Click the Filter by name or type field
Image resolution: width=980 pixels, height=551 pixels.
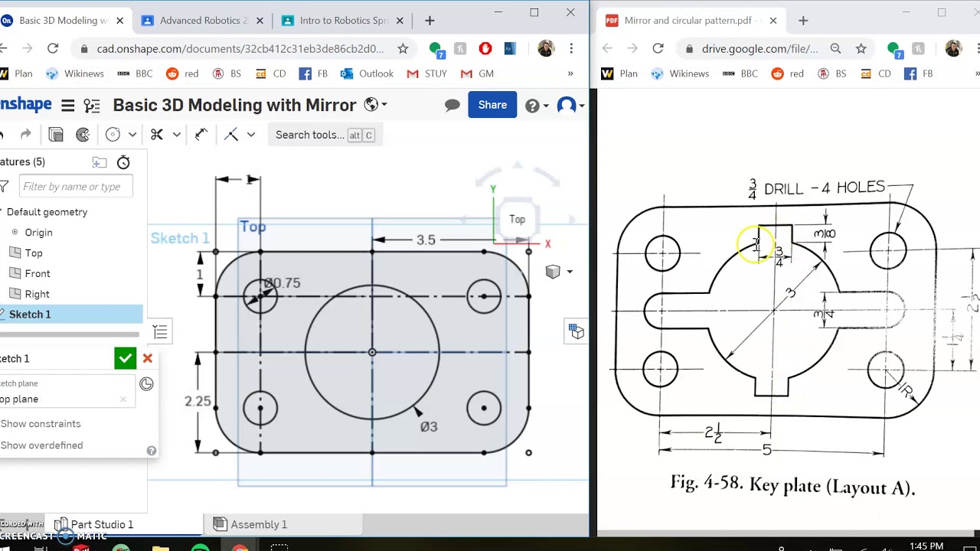pyautogui.click(x=76, y=186)
